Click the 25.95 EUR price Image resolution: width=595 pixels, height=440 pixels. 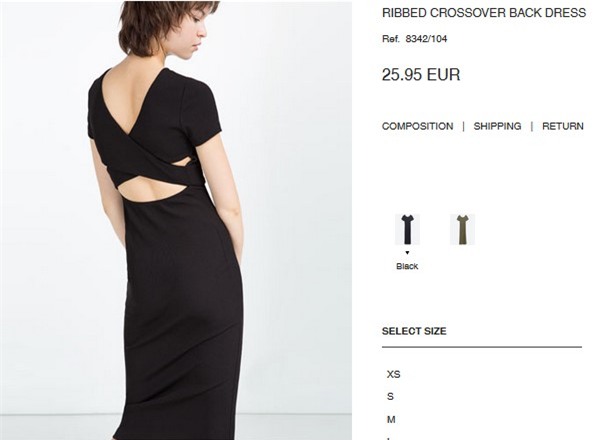(421, 74)
